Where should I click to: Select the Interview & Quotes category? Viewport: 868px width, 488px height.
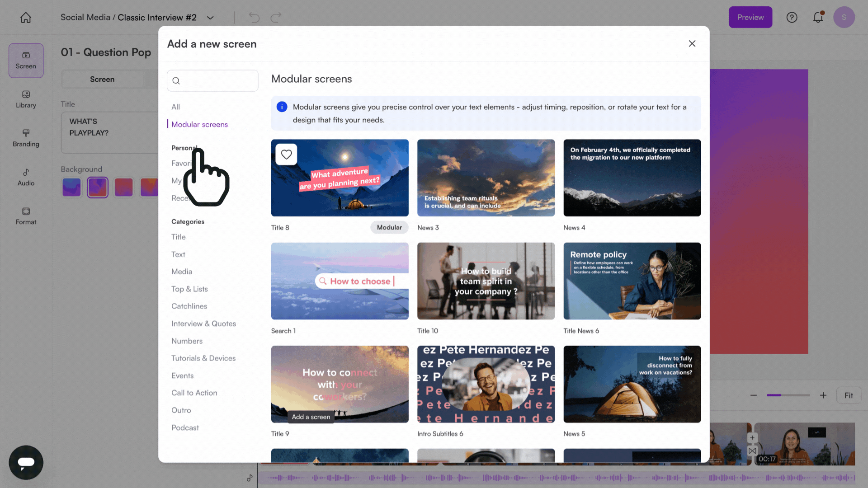[203, 324]
